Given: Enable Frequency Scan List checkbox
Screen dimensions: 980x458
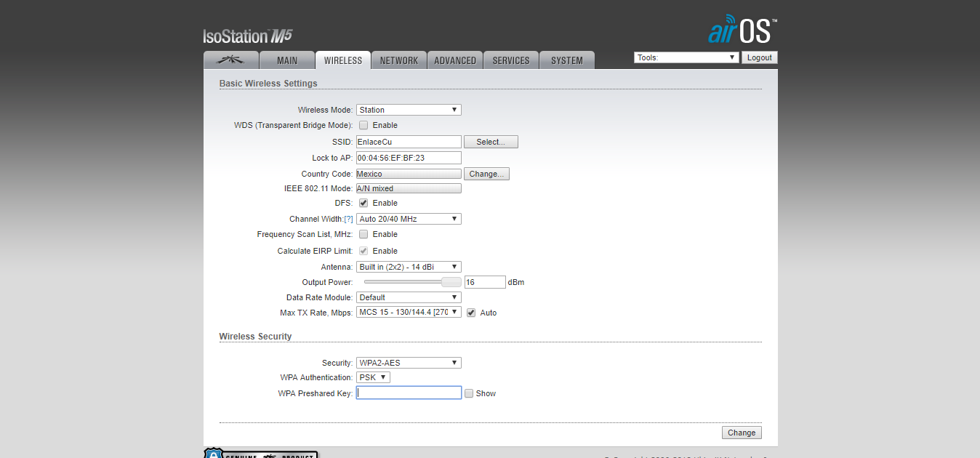Looking at the screenshot, I should click(364, 234).
